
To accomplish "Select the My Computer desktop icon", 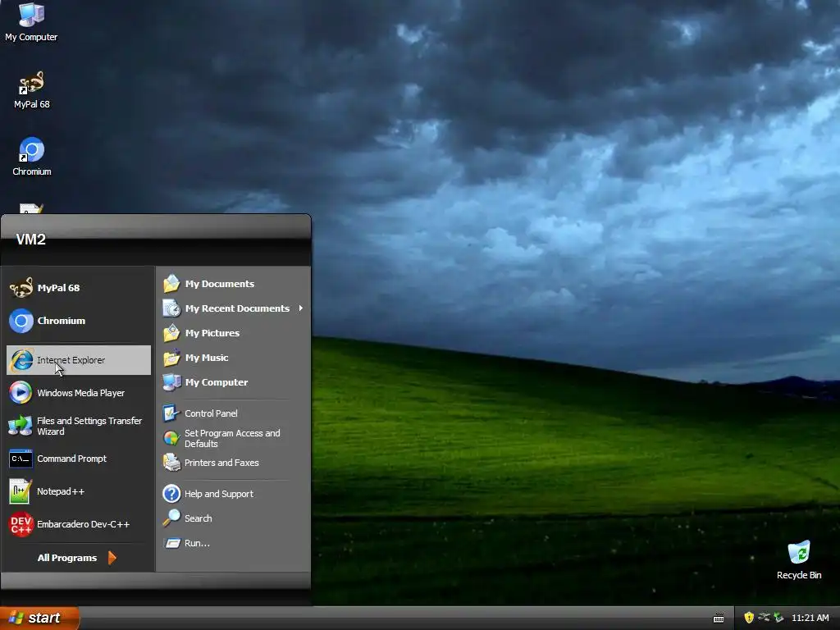I will (x=31, y=22).
